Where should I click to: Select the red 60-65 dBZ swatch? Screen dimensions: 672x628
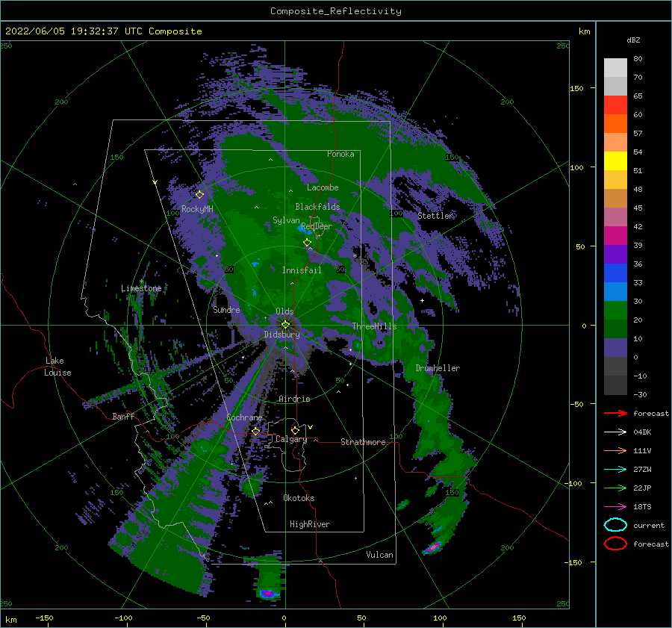click(615, 105)
